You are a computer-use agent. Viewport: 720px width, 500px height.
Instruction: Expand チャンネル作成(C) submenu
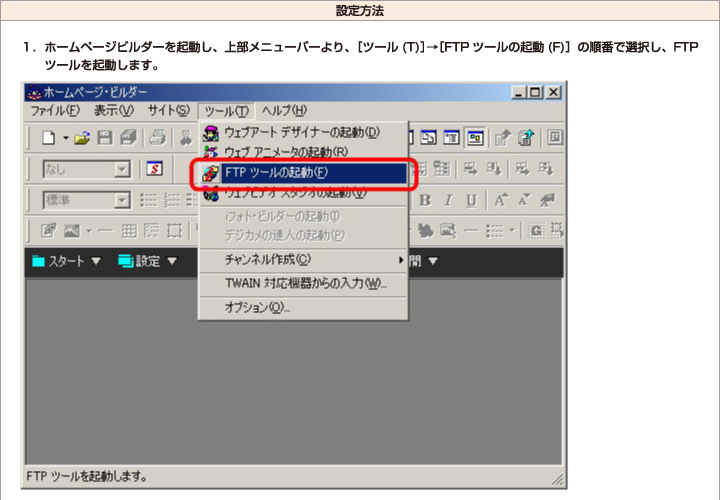[303, 260]
